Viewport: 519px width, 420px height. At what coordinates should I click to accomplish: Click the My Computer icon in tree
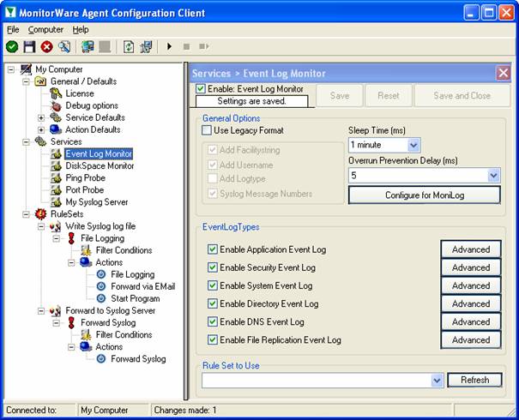(x=26, y=69)
